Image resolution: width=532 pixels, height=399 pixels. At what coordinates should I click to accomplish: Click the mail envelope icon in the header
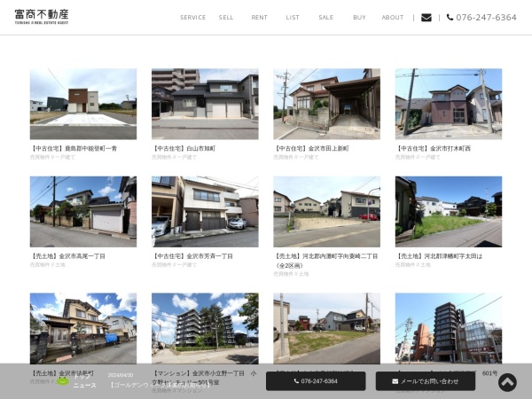426,18
